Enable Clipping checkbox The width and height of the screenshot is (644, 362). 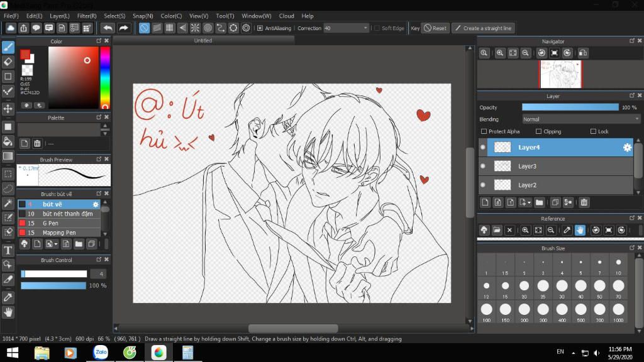click(538, 131)
